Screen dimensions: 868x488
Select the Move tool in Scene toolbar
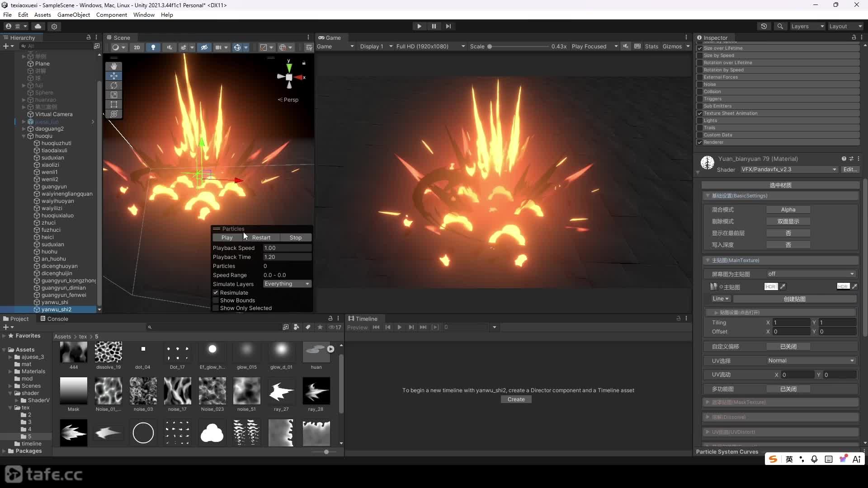(114, 76)
